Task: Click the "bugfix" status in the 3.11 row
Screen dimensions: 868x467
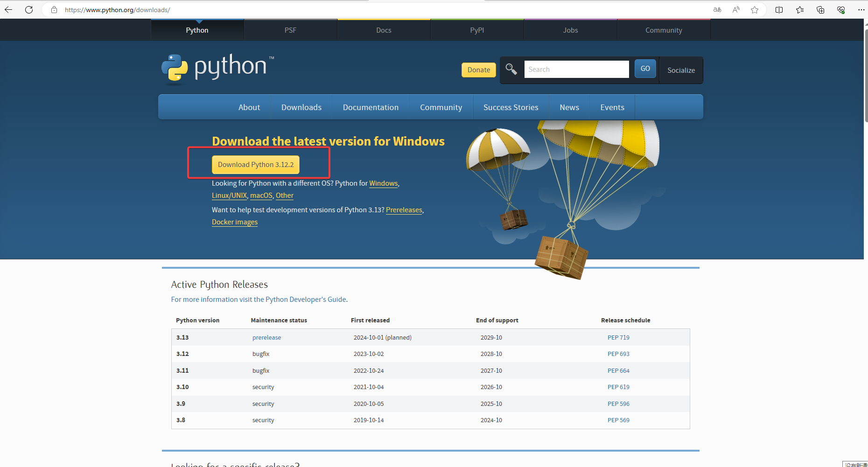Action: tap(261, 370)
